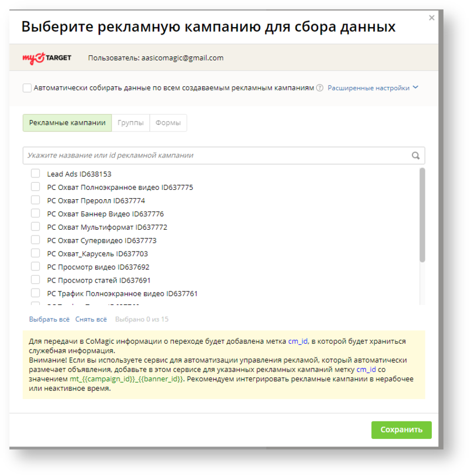Tick РС Охват_Карусель ID637703 checkbox

35,254
